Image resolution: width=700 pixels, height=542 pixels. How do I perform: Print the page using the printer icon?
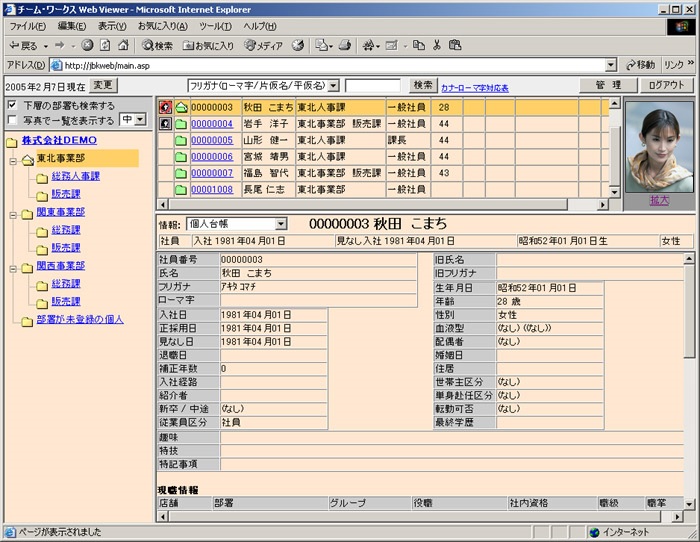coord(345,45)
